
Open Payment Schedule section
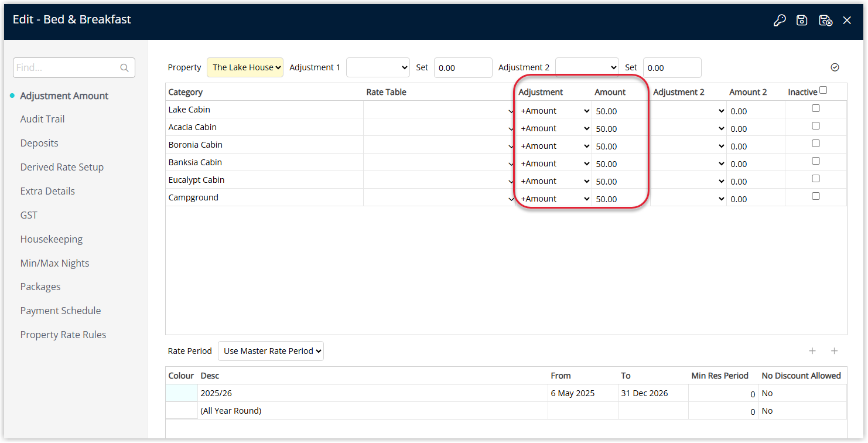(x=60, y=311)
